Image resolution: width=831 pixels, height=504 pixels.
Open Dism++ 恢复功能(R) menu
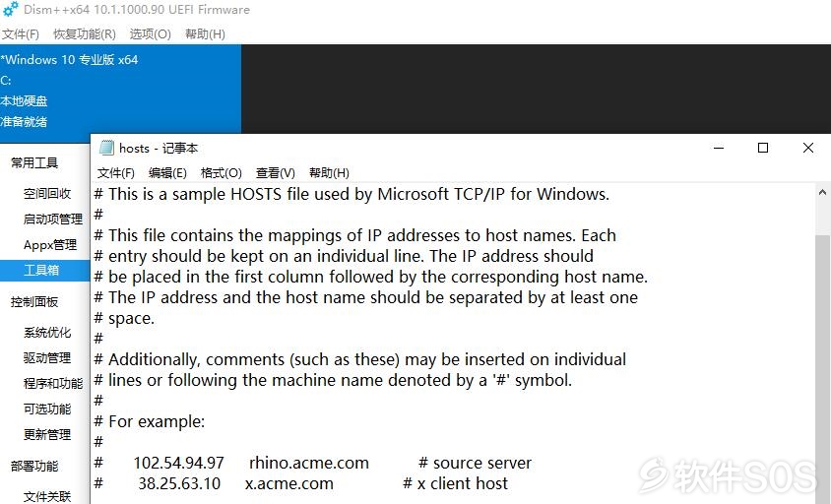click(x=85, y=34)
